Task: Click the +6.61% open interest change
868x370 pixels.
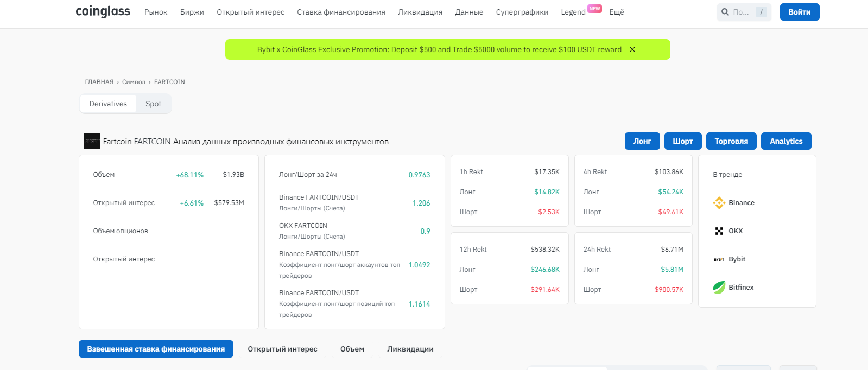Action: click(x=192, y=203)
